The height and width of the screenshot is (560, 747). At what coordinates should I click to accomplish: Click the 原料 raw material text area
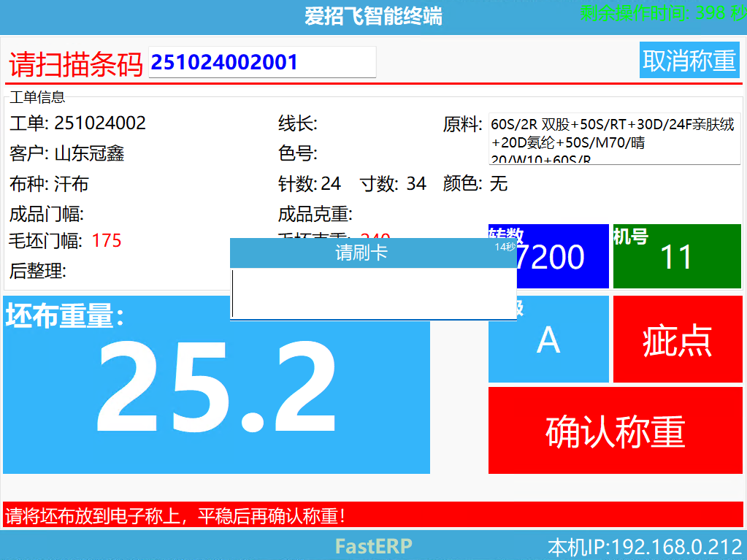(x=613, y=139)
